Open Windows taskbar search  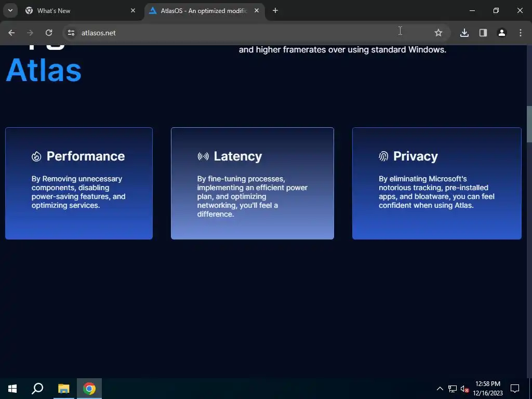37,389
